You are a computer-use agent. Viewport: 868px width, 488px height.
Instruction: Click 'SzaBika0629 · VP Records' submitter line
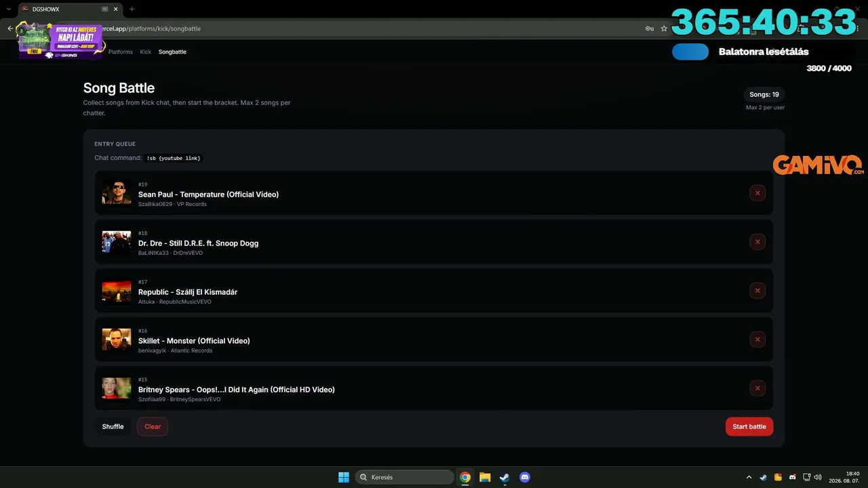[172, 204]
